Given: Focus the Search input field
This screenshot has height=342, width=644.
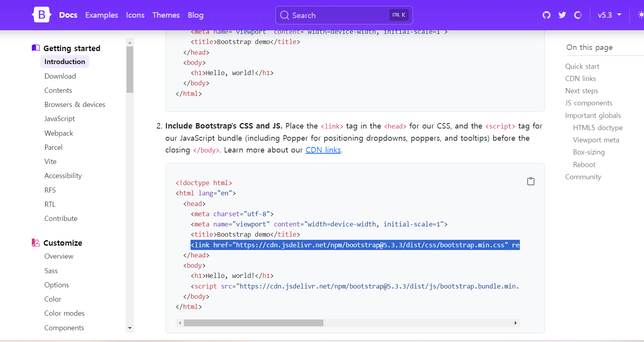Looking at the screenshot, I should click(344, 15).
